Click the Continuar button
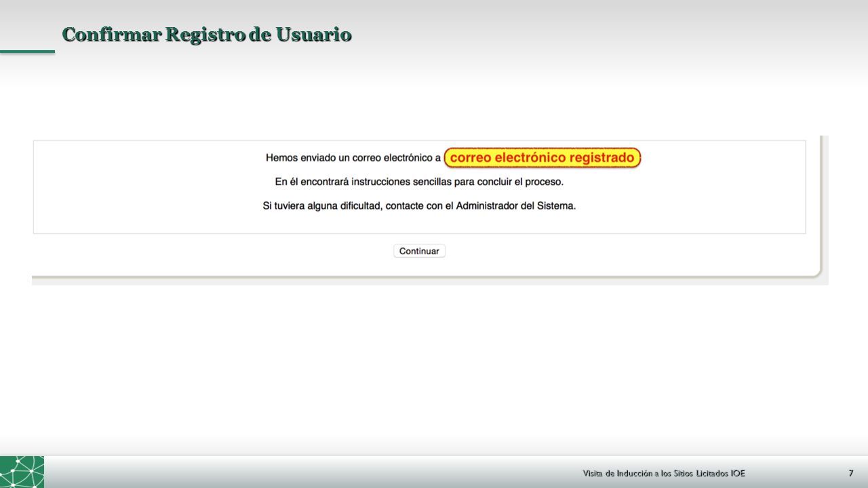 [419, 251]
